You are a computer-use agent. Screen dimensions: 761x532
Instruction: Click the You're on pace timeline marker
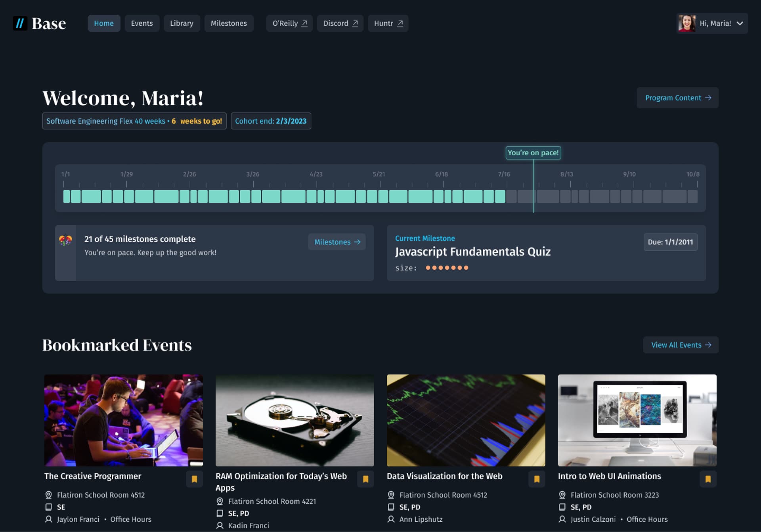point(533,153)
